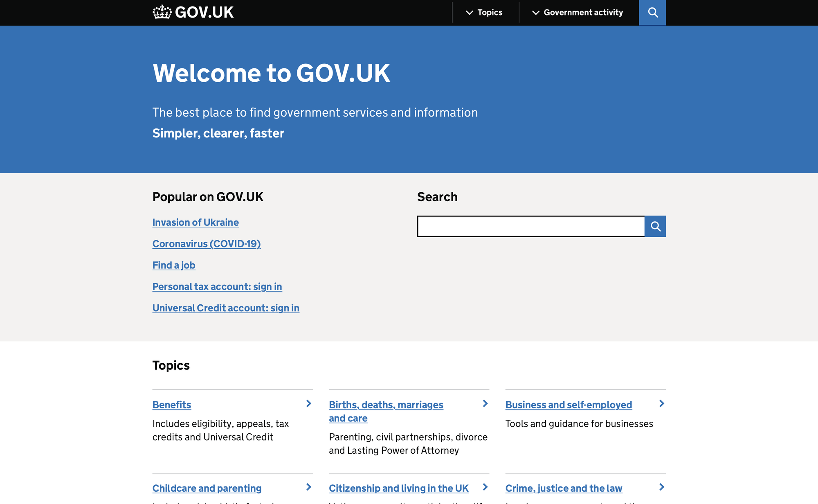The height and width of the screenshot is (504, 818).
Task: Click the 'Simpler, clearer, faster' tagline
Action: (x=218, y=133)
